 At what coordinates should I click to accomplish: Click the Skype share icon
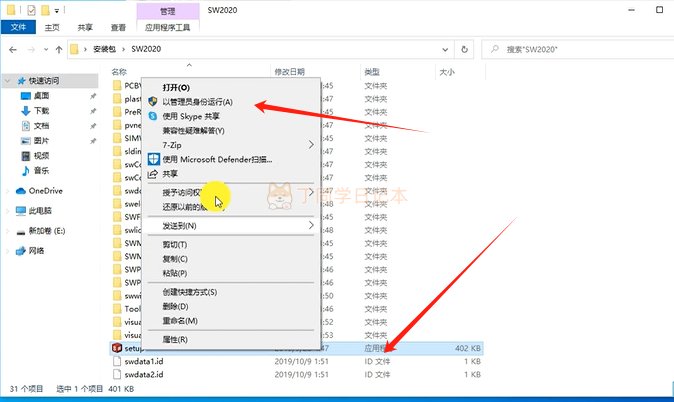tap(153, 116)
